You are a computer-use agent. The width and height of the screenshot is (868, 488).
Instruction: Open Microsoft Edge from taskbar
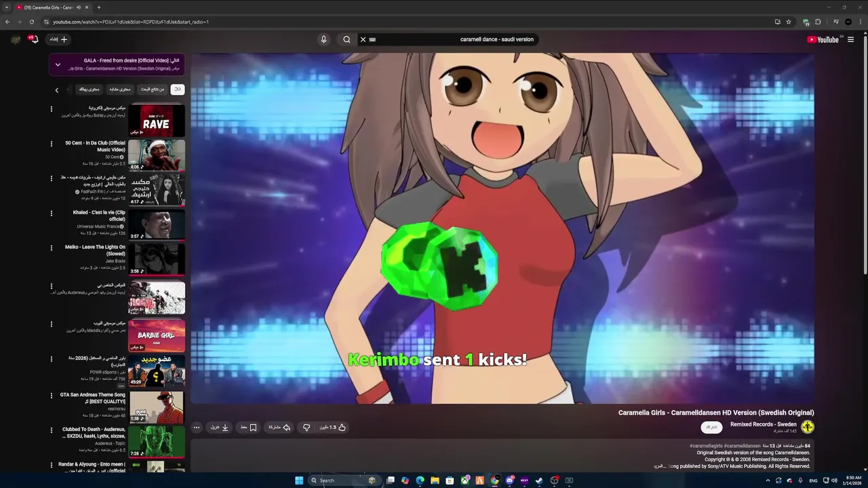[420, 481]
